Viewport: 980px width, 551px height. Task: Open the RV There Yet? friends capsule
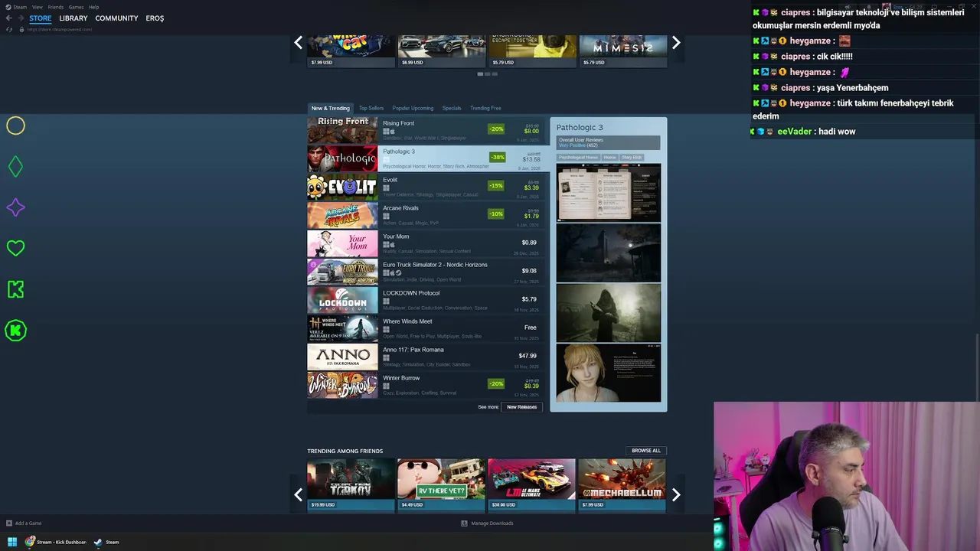[x=441, y=484]
